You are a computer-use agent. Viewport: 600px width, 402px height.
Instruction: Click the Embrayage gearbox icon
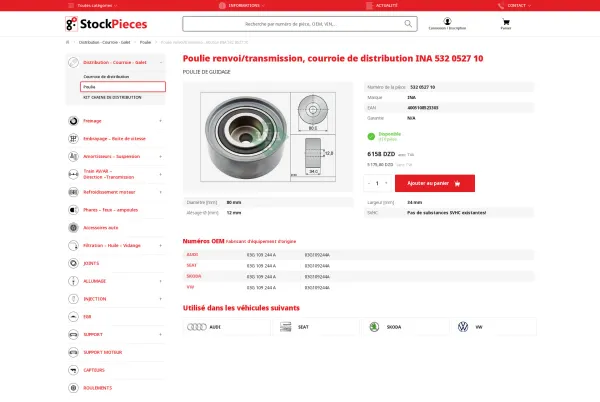[x=73, y=138]
